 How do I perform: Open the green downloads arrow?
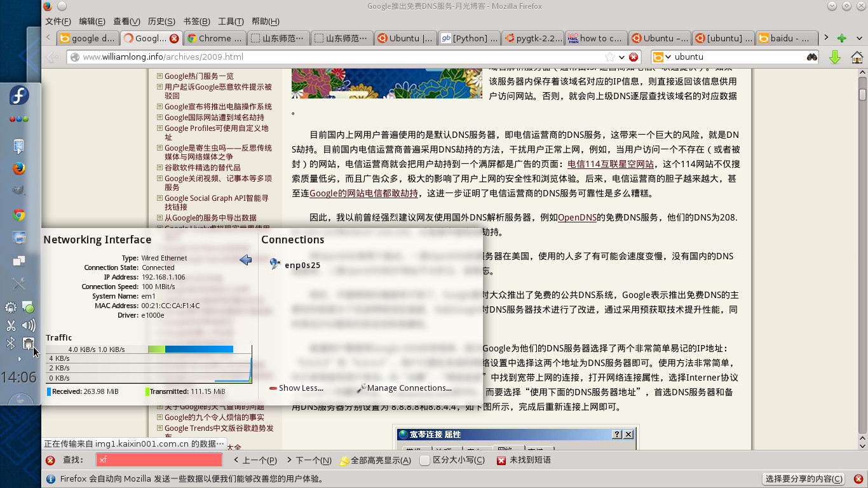[x=835, y=57]
